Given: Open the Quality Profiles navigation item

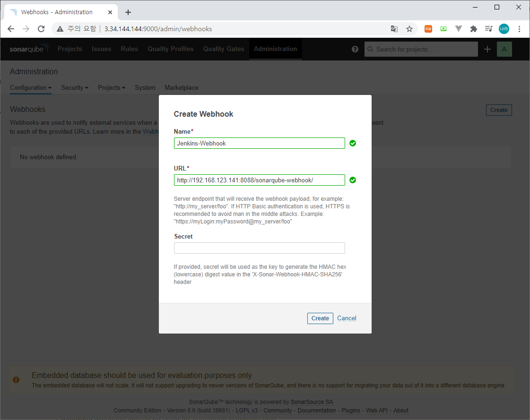Looking at the screenshot, I should tap(170, 49).
